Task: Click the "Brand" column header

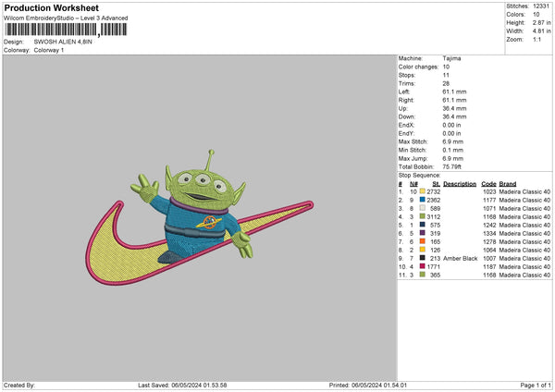Action: point(508,184)
